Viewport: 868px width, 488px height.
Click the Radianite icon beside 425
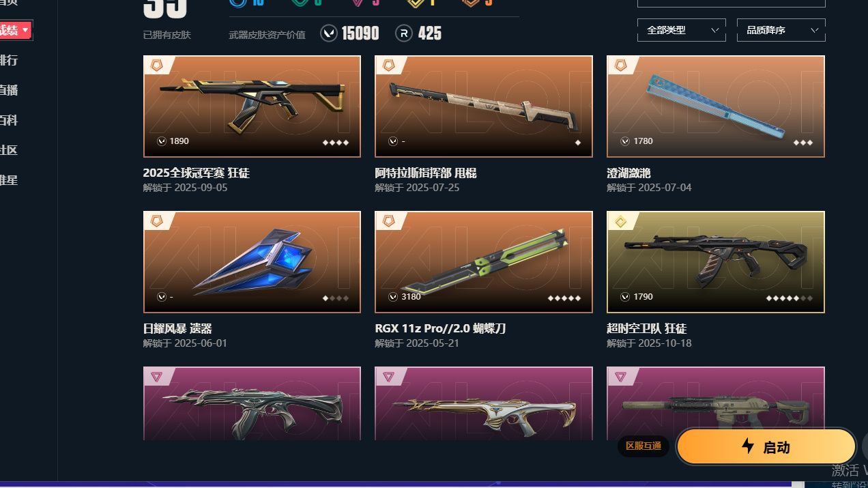pos(403,33)
